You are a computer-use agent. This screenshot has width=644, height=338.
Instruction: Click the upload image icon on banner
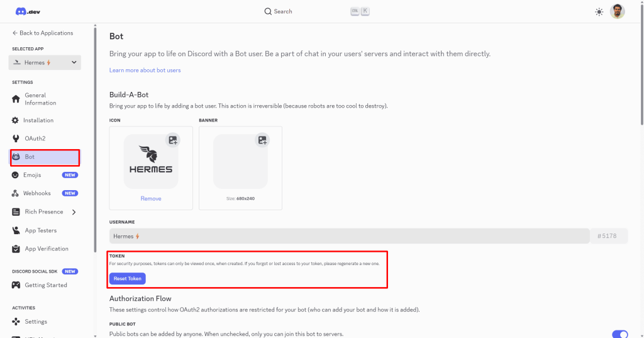coord(262,140)
